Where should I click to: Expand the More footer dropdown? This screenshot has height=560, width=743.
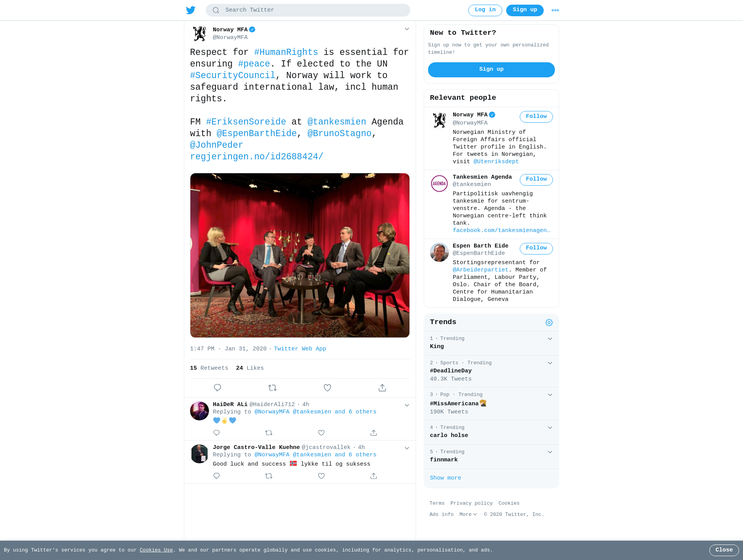point(468,514)
